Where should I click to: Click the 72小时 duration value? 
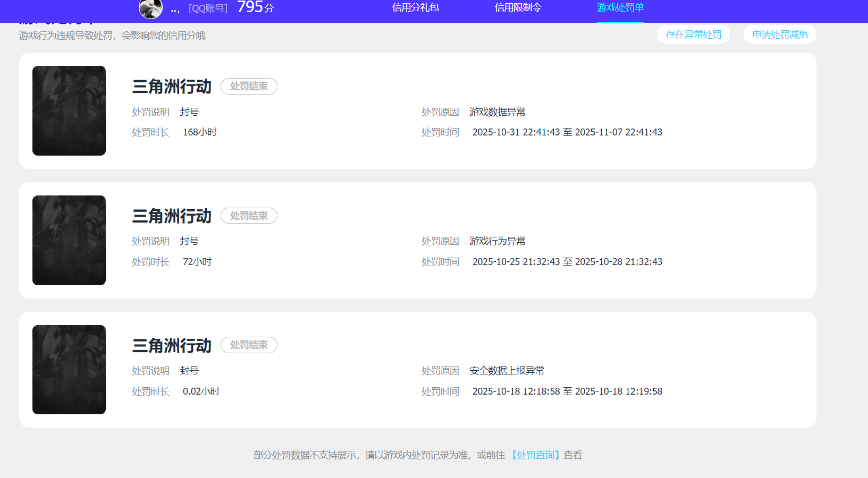click(197, 262)
